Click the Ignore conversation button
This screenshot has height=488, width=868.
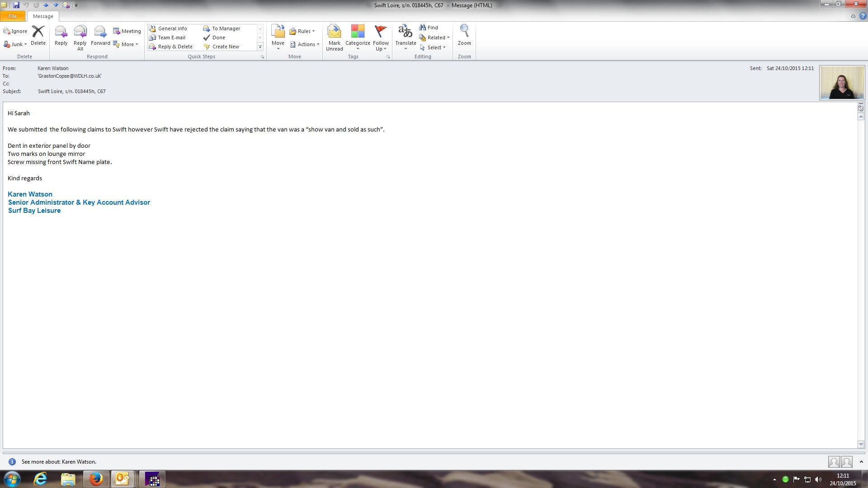coord(15,31)
